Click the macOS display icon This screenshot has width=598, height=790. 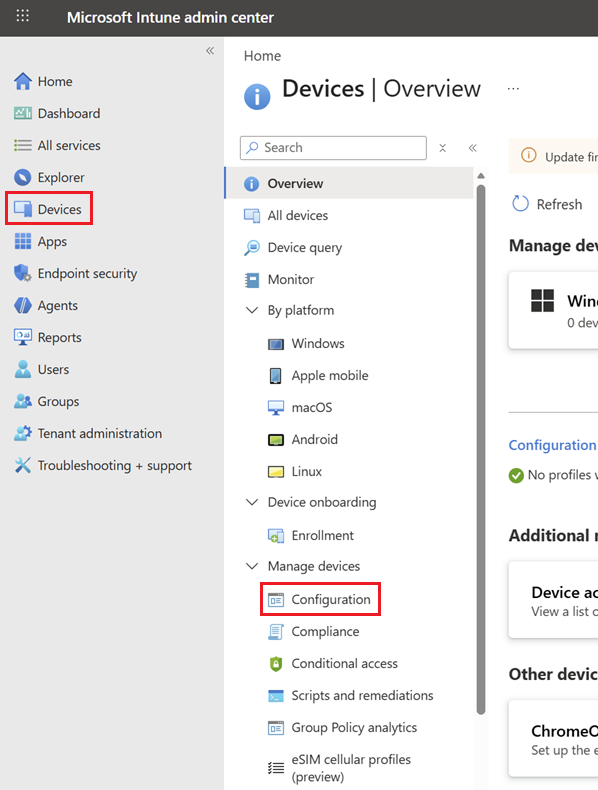click(276, 408)
